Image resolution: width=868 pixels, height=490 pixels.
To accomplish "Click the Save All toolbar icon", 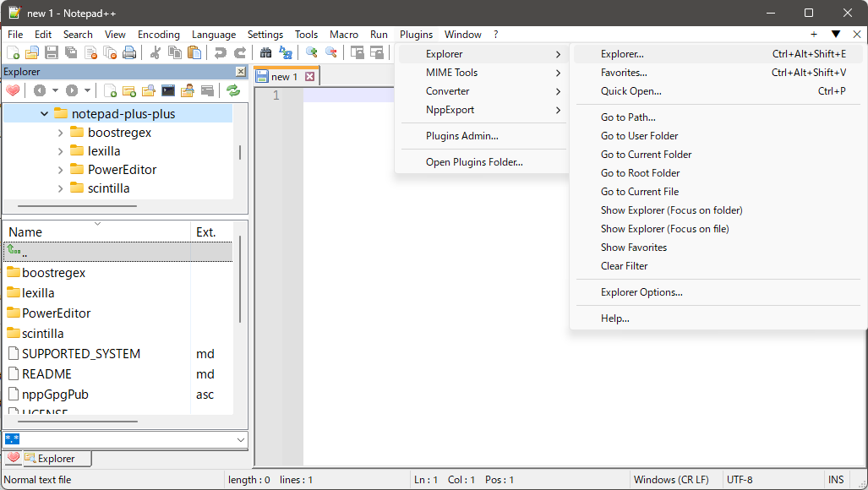I will pyautogui.click(x=71, y=52).
